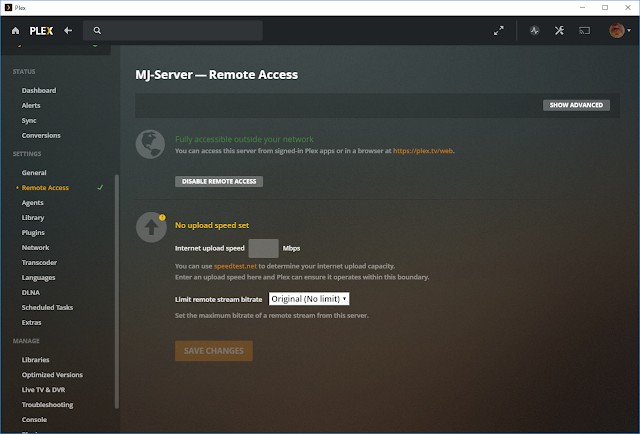Open the user avatar account menu
This screenshot has height=434, width=640.
coord(619,31)
